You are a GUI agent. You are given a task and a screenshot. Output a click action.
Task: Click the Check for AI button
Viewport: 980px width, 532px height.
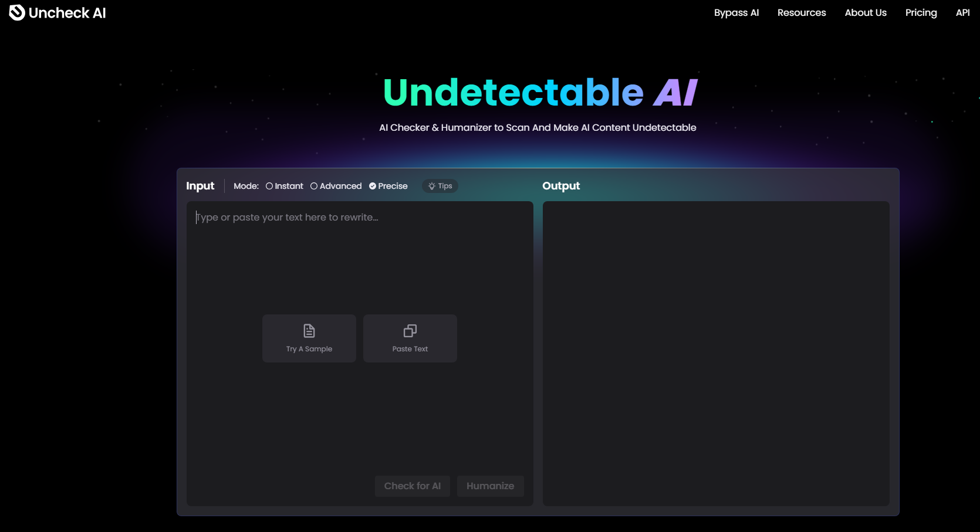click(x=413, y=486)
